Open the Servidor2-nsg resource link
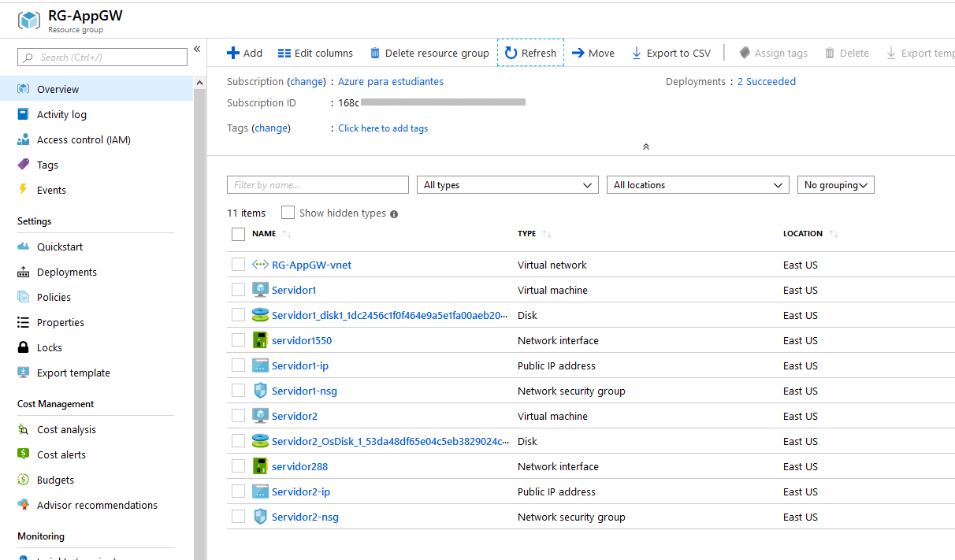Viewport: 955px width, 560px height. 305,517
